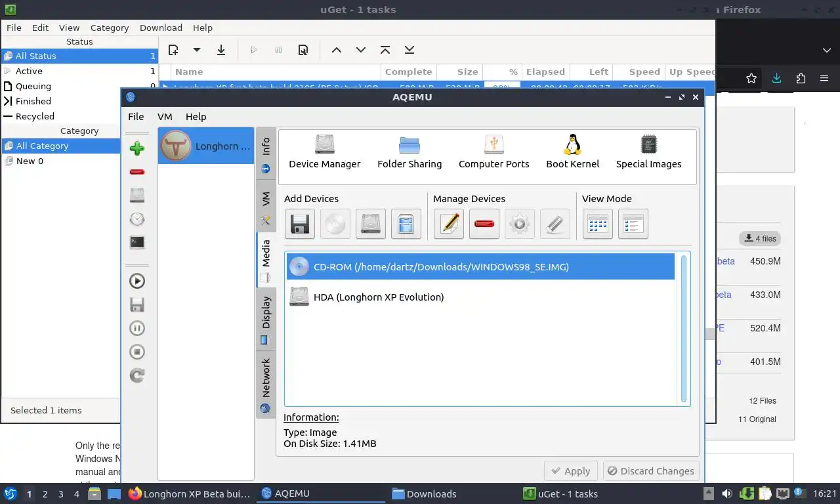Viewport: 840px width, 504px height.
Task: Switch to icon grid view mode
Action: 598,224
